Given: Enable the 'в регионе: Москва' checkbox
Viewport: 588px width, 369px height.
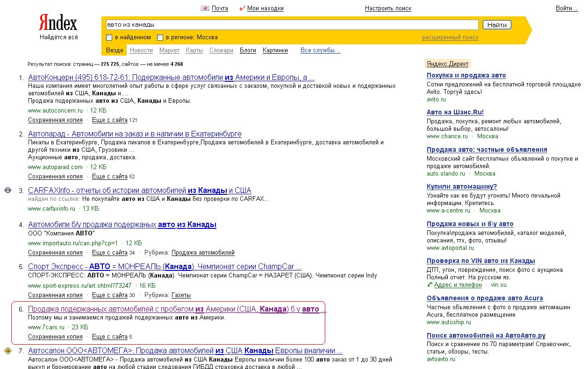Looking at the screenshot, I should click(160, 37).
